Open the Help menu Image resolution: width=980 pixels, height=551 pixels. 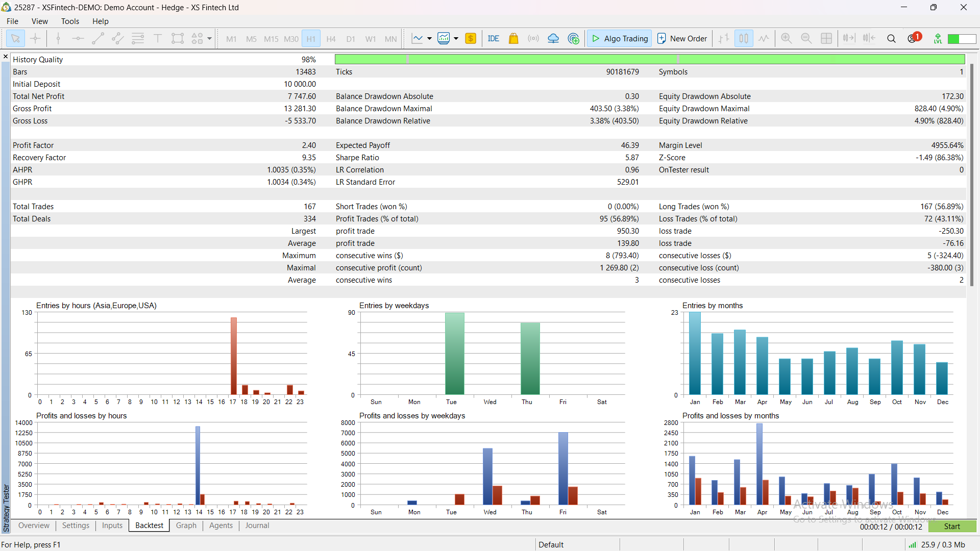pyautogui.click(x=100, y=21)
